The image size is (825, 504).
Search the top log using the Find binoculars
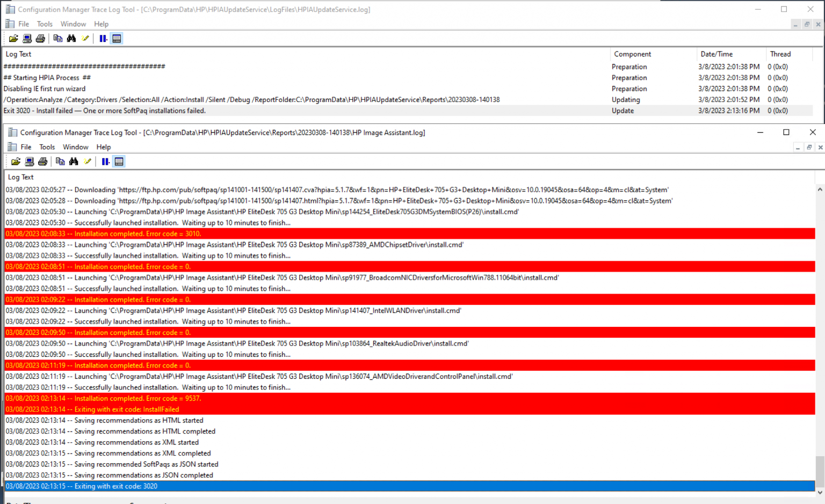click(x=71, y=38)
